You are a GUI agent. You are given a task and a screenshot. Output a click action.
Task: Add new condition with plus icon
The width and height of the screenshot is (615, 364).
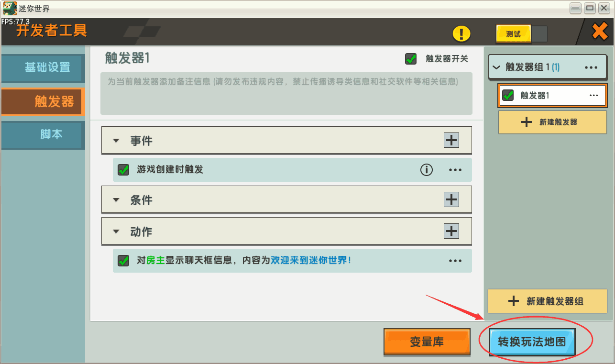pyautogui.click(x=451, y=199)
